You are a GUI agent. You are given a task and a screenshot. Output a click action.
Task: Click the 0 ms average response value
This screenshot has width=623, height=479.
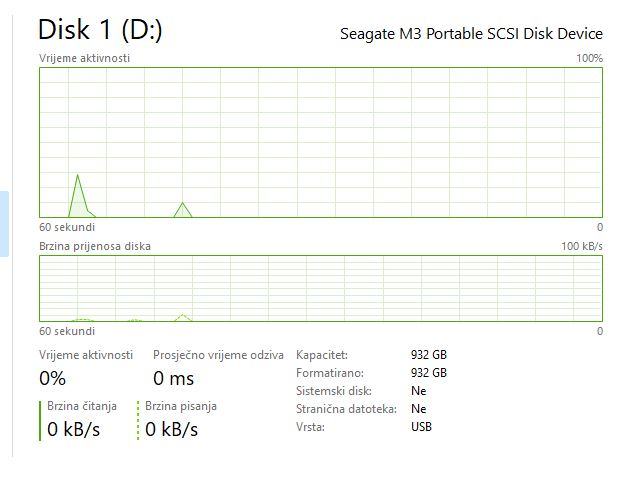(174, 378)
